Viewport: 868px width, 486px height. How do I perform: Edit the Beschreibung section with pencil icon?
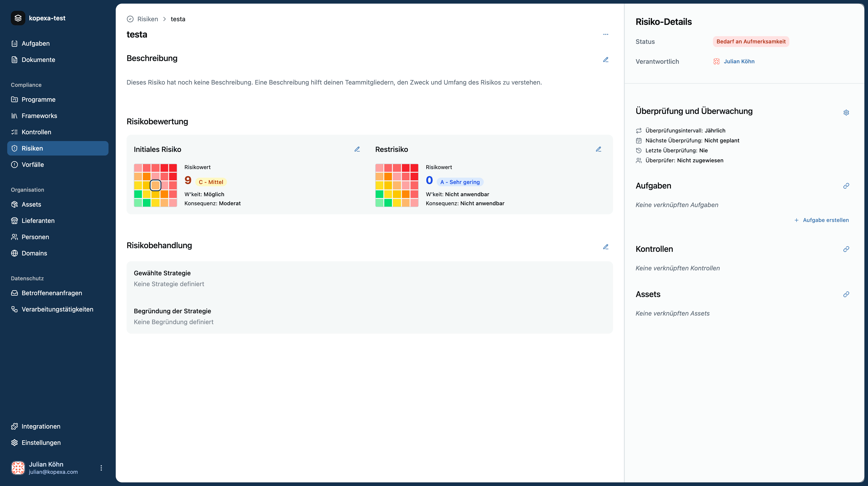(606, 60)
